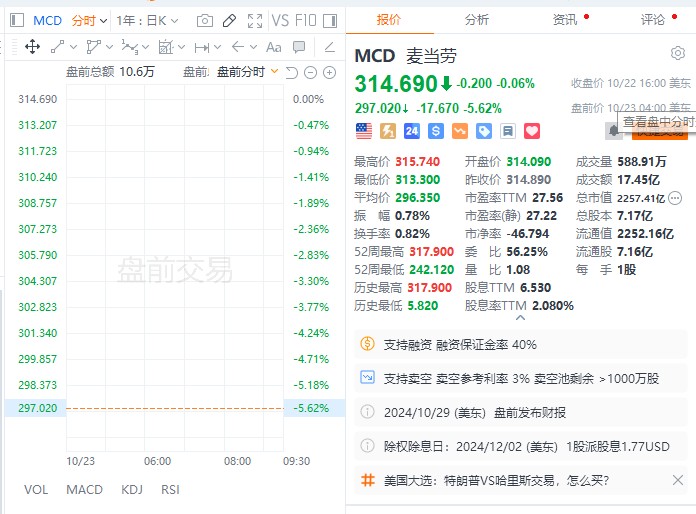Select the line drawing tool

58,47
